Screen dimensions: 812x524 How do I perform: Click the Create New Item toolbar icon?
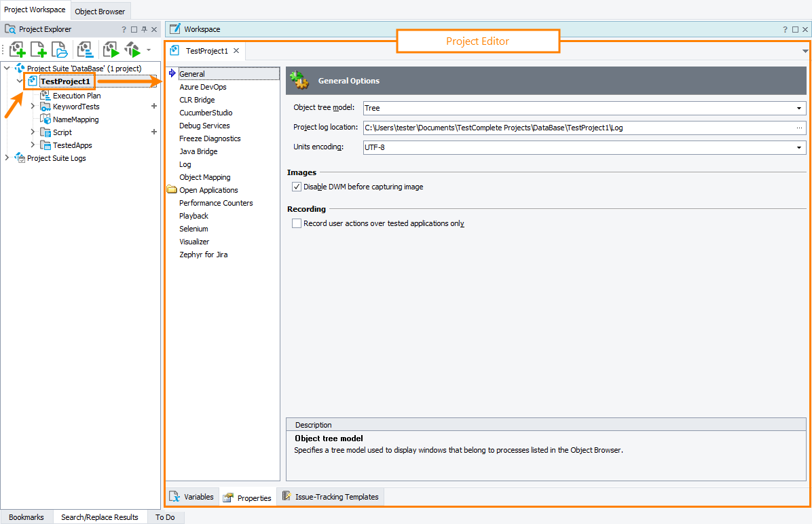pyautogui.click(x=38, y=49)
